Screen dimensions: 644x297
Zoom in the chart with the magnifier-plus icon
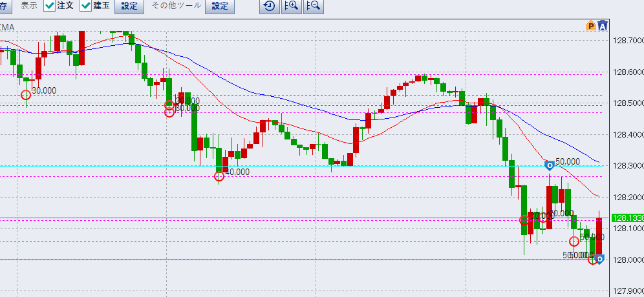tap(291, 6)
